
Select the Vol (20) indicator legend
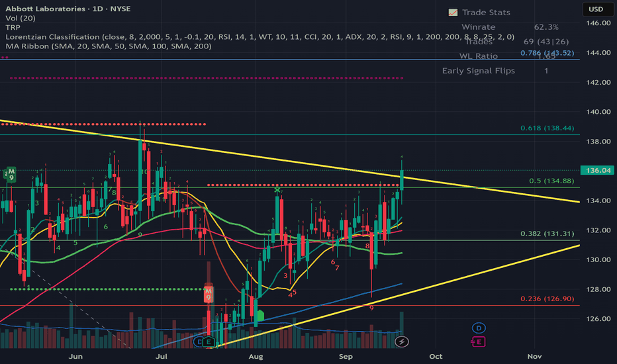point(21,18)
